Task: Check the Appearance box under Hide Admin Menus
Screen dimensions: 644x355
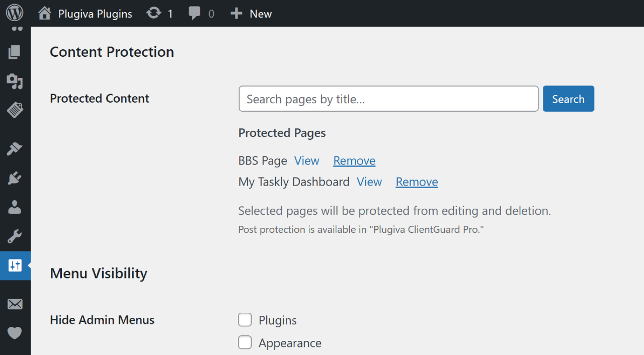Action: pos(245,342)
